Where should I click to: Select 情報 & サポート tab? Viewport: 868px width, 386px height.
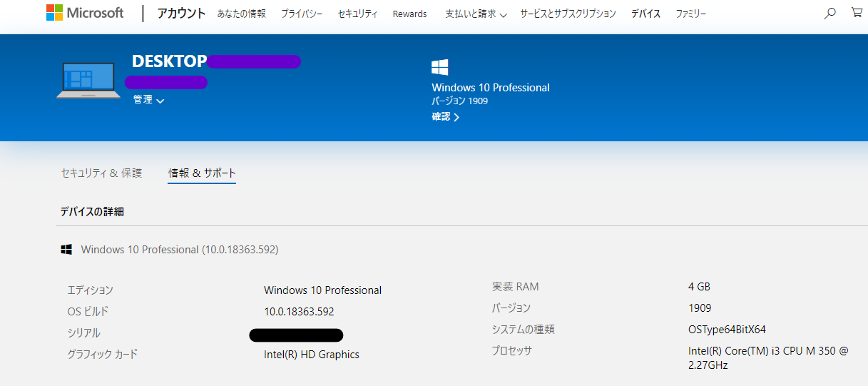click(202, 173)
